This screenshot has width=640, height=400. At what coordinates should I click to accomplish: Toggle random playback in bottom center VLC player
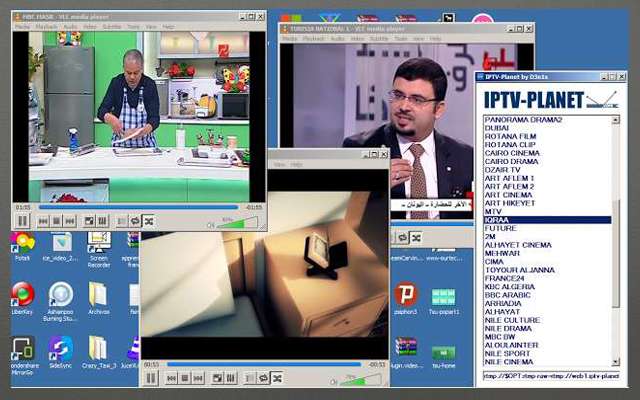pos(278,379)
